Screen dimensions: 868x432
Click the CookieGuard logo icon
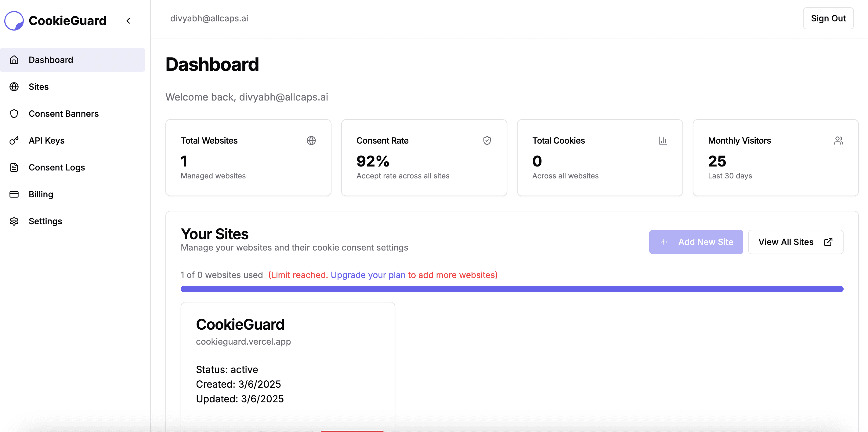tap(14, 20)
